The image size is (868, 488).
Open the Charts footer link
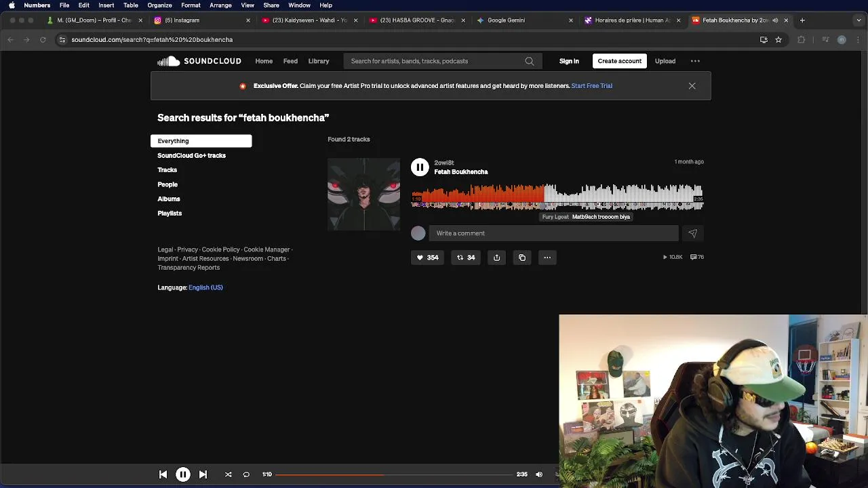pyautogui.click(x=276, y=259)
